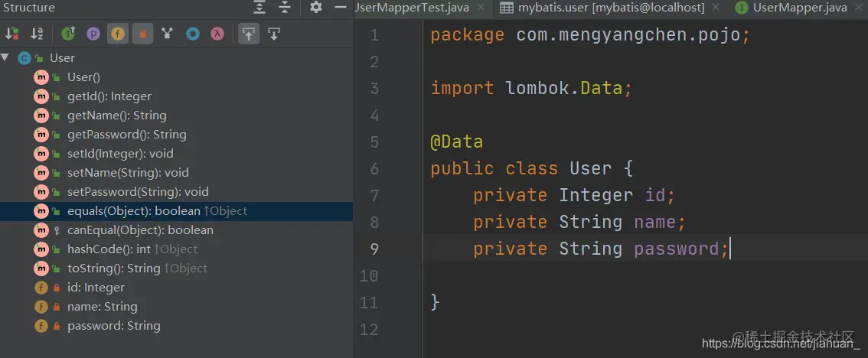Switch to mybatis.user database table tab
This screenshot has height=358, width=868.
tap(611, 8)
